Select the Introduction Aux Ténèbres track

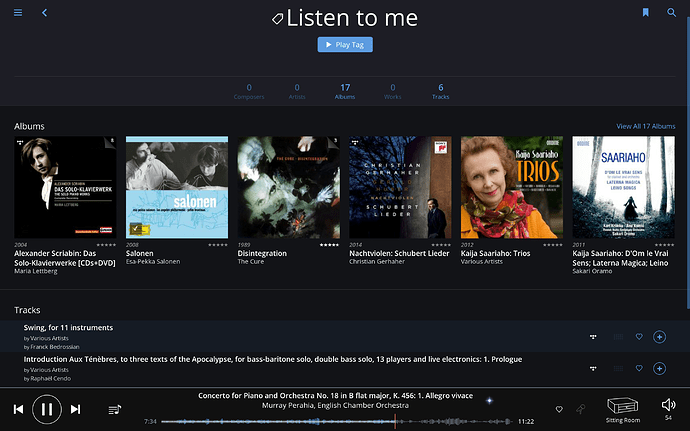(x=273, y=359)
